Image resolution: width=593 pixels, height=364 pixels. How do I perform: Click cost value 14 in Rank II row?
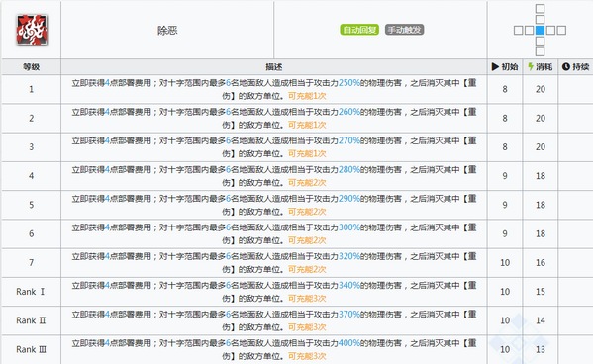pos(541,320)
